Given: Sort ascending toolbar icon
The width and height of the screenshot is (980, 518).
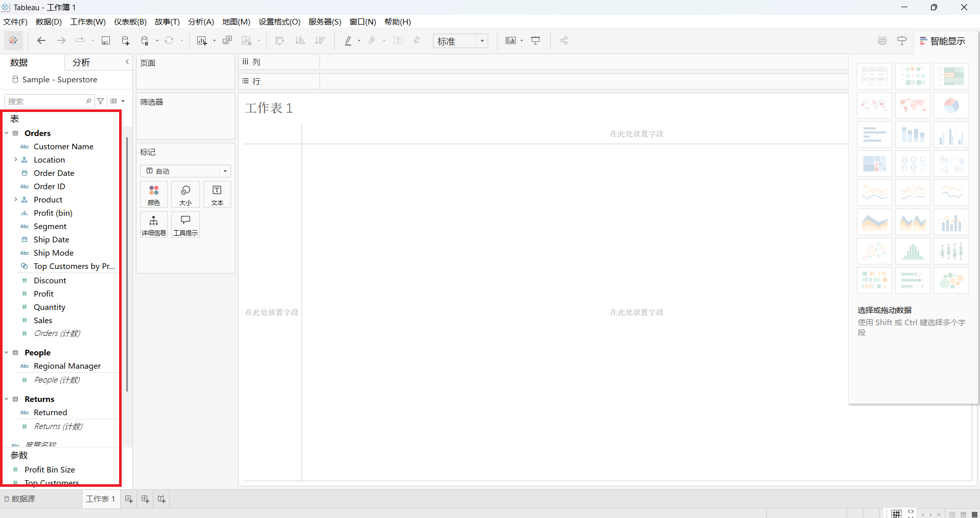Looking at the screenshot, I should pos(300,40).
